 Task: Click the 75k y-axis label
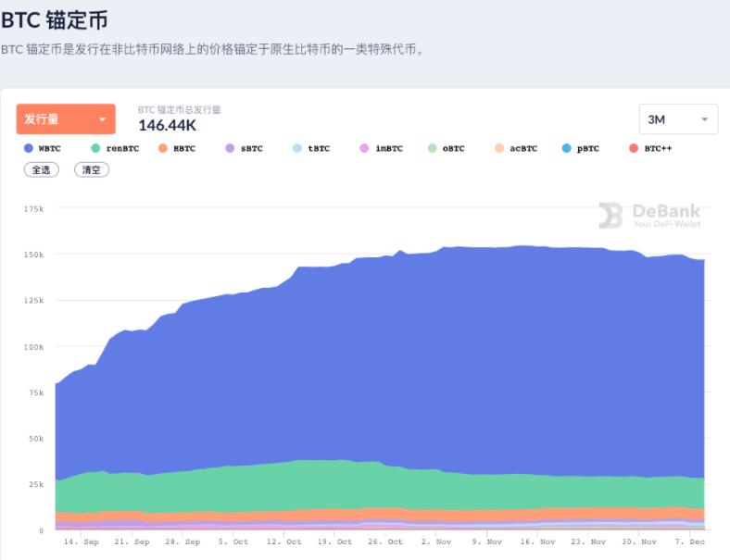[36, 392]
